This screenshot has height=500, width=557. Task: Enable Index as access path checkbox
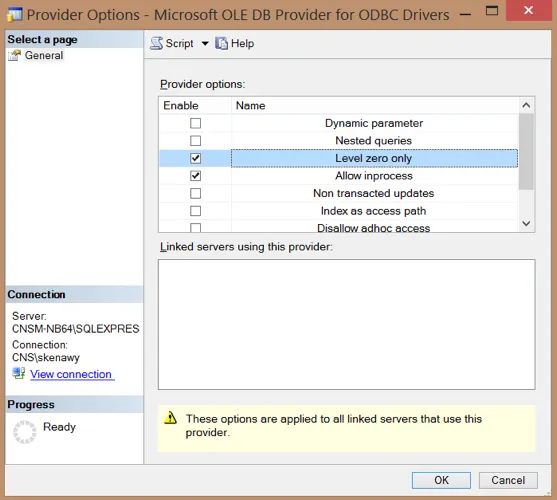pyautogui.click(x=195, y=211)
